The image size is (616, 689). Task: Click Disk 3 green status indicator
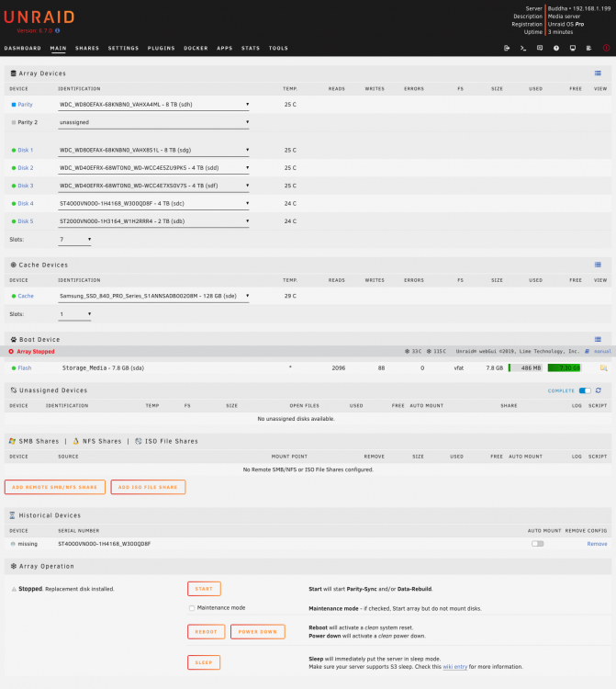click(x=14, y=186)
